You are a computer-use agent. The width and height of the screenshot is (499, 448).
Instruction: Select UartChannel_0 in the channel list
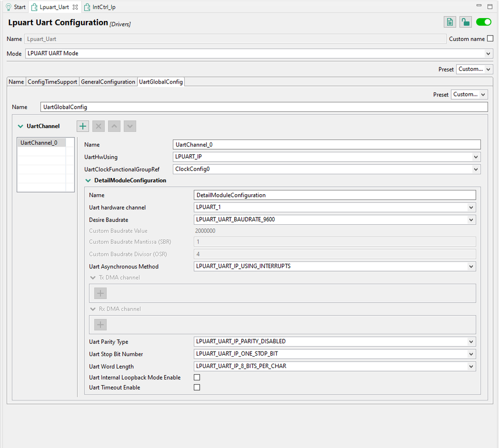41,142
